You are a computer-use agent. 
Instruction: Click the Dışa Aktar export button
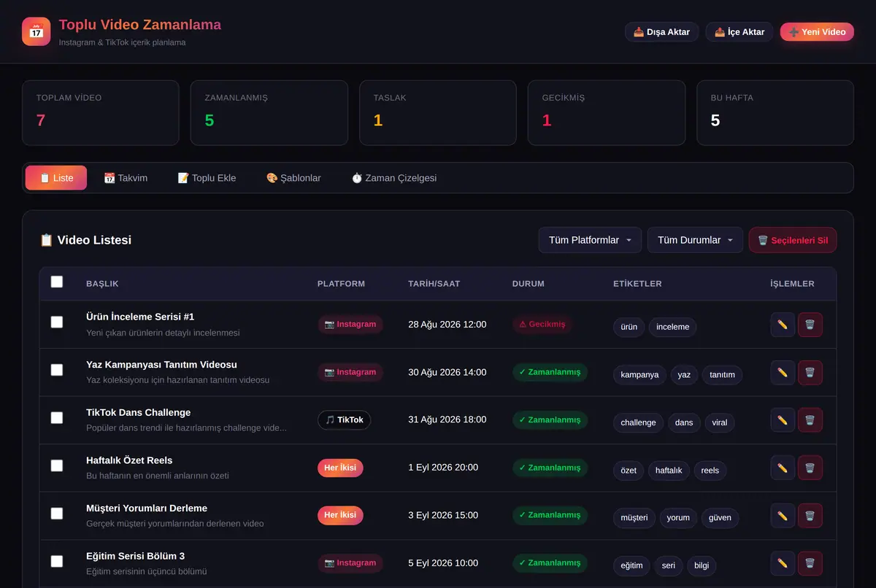tap(662, 32)
